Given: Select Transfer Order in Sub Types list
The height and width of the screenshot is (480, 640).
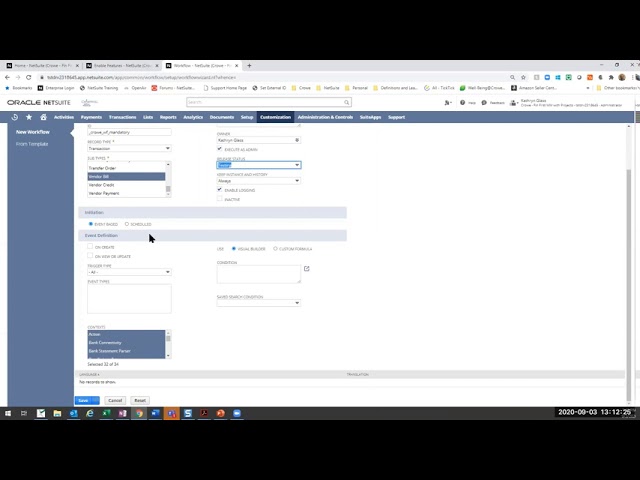Looking at the screenshot, I should pyautogui.click(x=127, y=168).
